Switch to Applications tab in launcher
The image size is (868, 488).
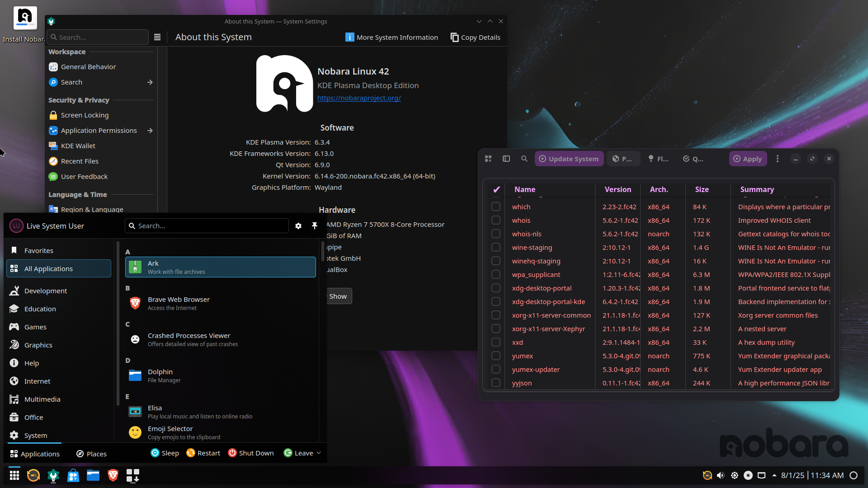tap(35, 454)
